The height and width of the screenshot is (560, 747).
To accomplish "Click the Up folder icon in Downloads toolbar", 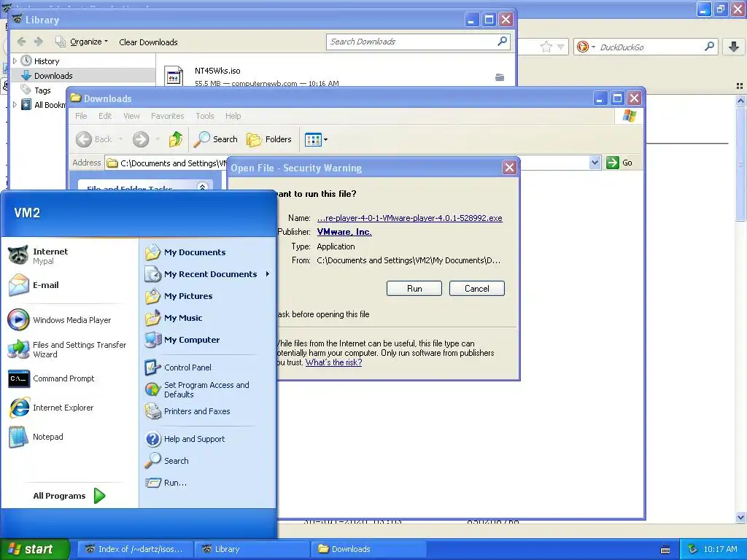I will click(176, 139).
